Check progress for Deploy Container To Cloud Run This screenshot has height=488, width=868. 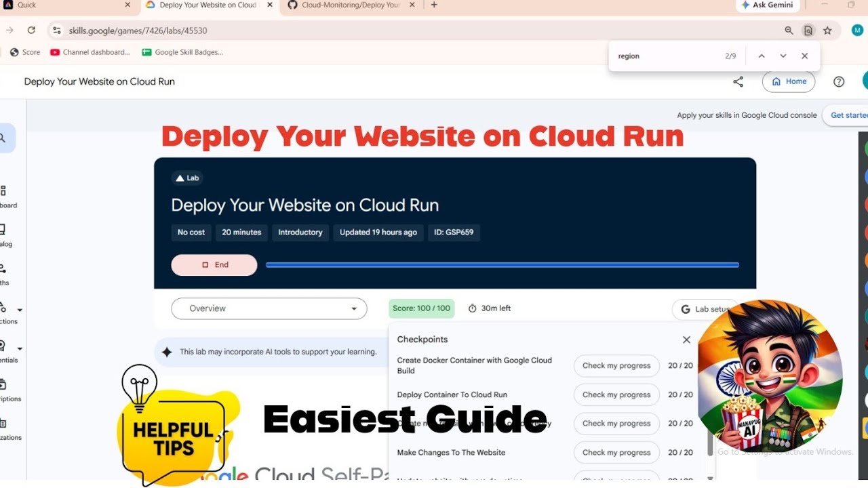pos(616,394)
